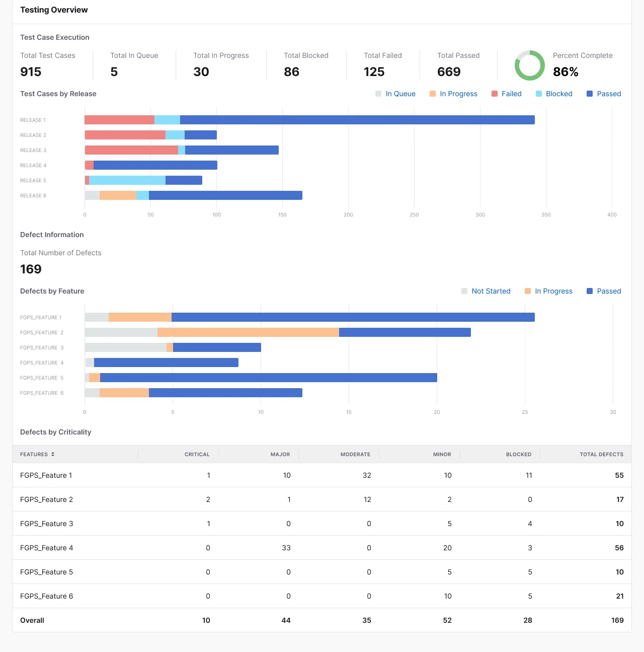
Task: Click the Release 1 passed bar segment
Action: (x=357, y=120)
